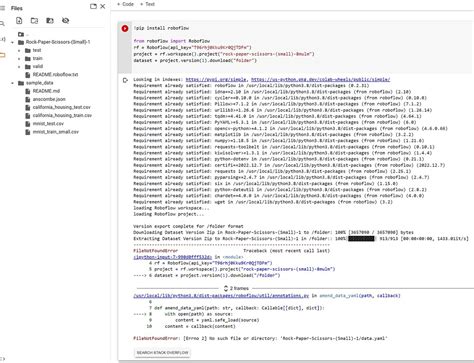Open california_housing_train.csv file
474x363 pixels.
62,116
